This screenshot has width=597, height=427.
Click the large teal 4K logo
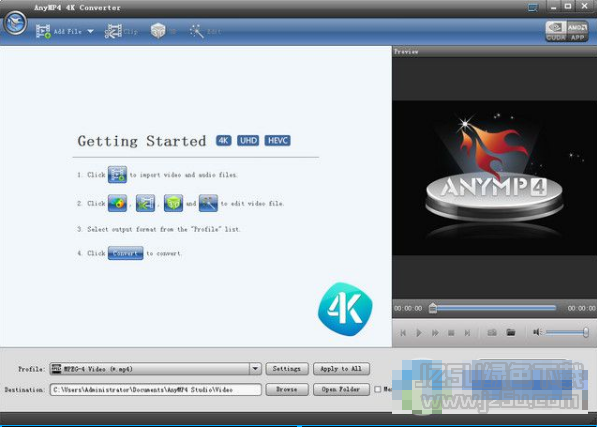345,309
